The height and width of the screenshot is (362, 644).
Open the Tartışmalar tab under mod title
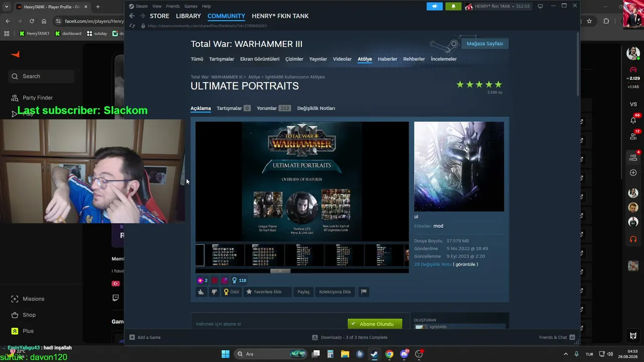233,108
